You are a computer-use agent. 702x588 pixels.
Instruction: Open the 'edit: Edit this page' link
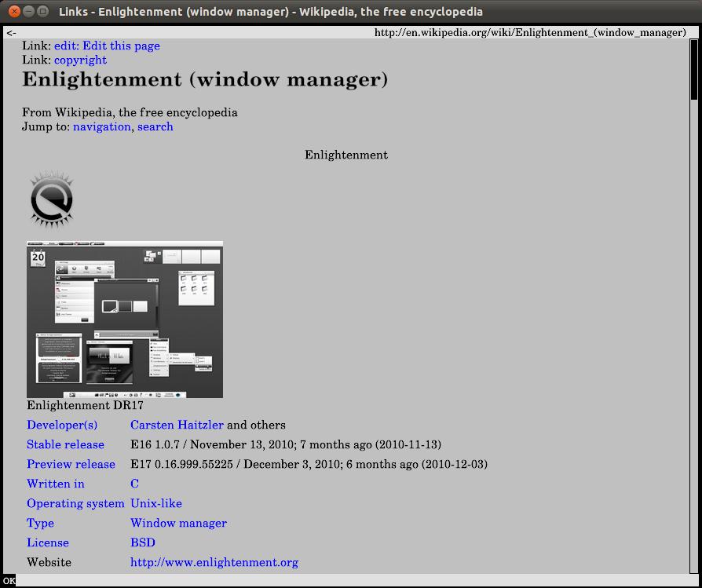click(x=107, y=46)
